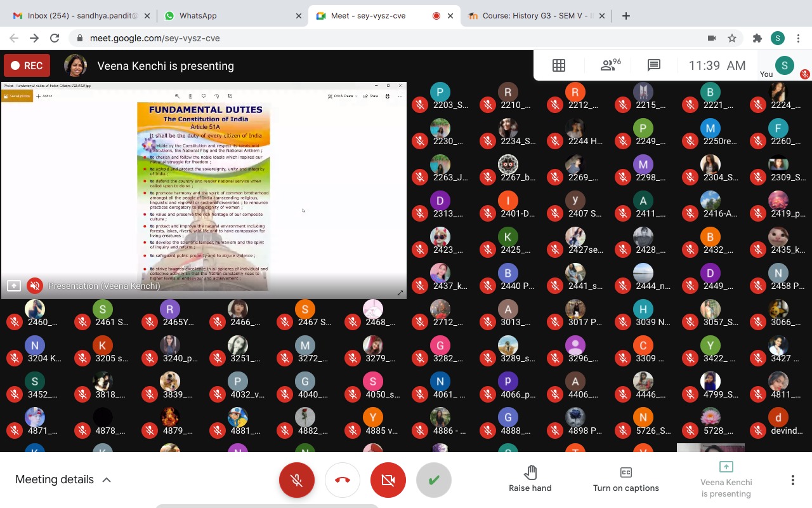Click the Raise hand button
The image size is (812, 508).
click(x=530, y=479)
